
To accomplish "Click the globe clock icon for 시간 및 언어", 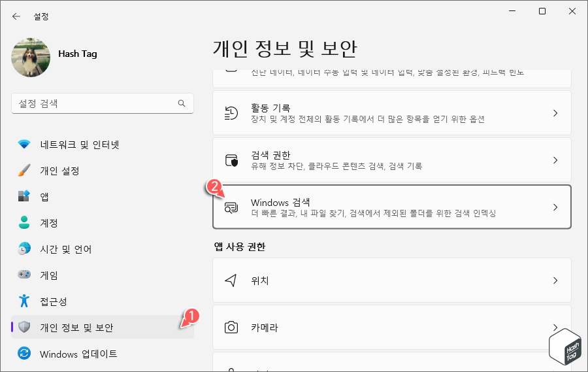I will pos(24,248).
